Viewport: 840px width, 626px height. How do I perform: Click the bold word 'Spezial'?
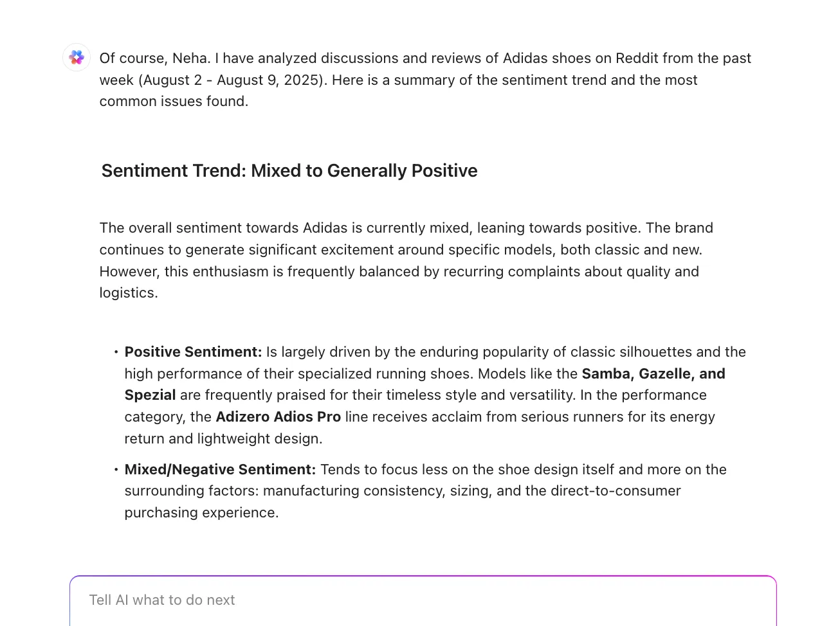pos(150,395)
